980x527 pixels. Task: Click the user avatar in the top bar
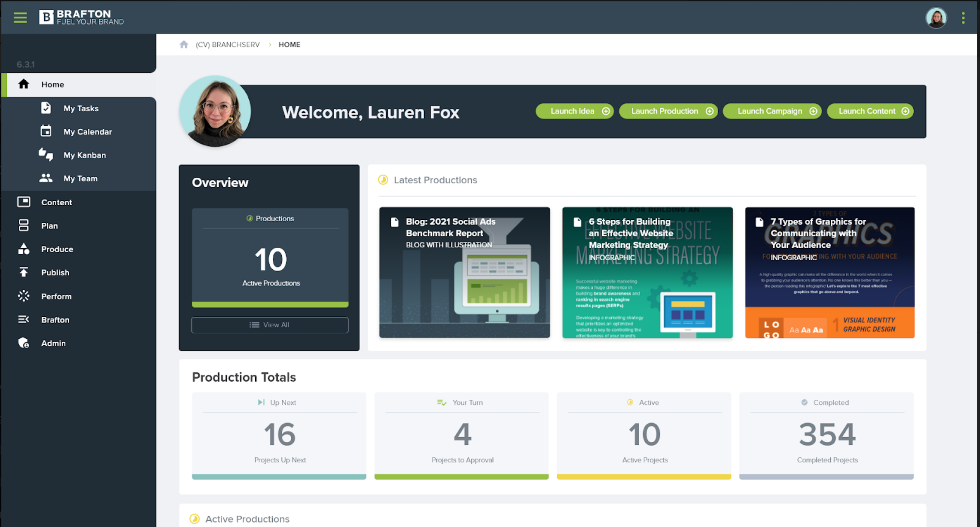(936, 18)
